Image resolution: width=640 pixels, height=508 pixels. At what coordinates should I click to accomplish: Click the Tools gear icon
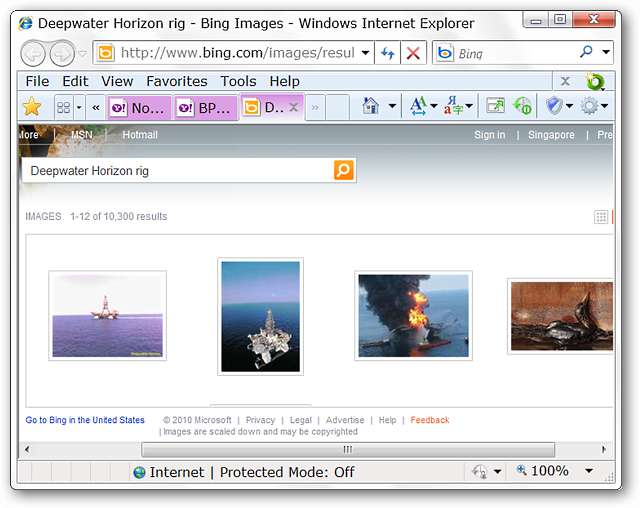click(x=589, y=106)
